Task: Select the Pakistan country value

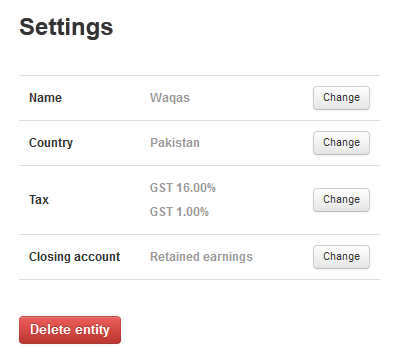Action: [x=175, y=143]
